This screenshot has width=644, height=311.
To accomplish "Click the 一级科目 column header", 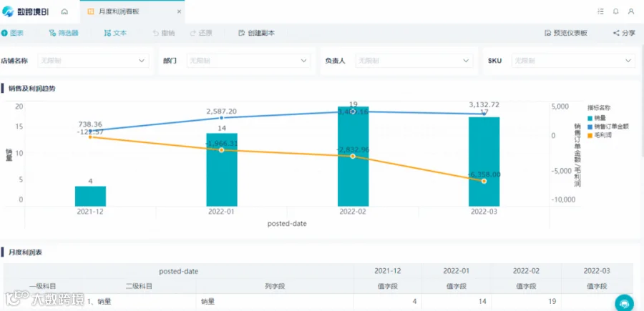I will tap(42, 287).
